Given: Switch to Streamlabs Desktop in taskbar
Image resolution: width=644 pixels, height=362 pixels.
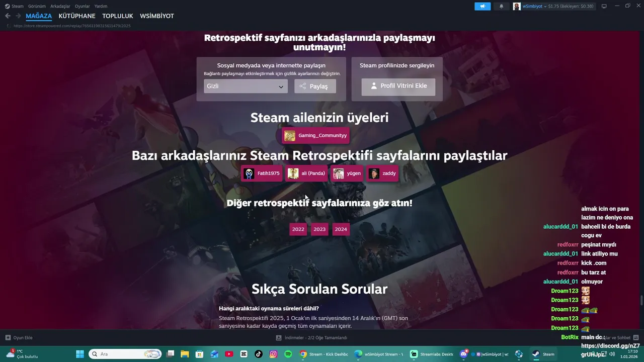Looking at the screenshot, I should pyautogui.click(x=432, y=354).
